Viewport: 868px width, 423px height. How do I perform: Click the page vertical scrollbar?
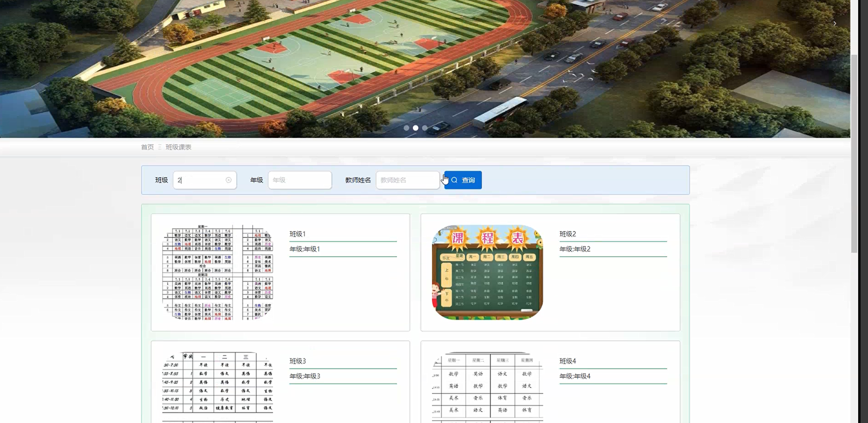point(854,153)
